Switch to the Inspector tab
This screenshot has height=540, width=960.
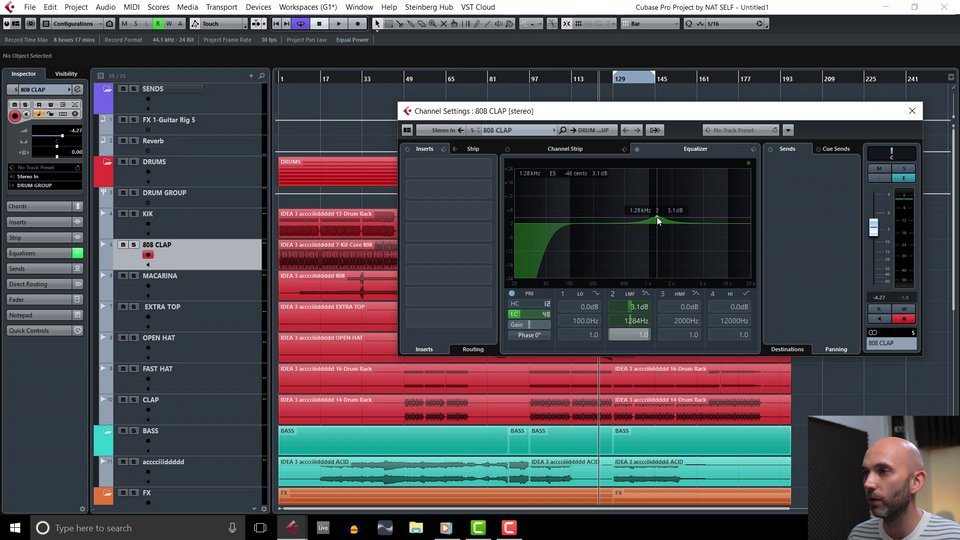point(23,73)
